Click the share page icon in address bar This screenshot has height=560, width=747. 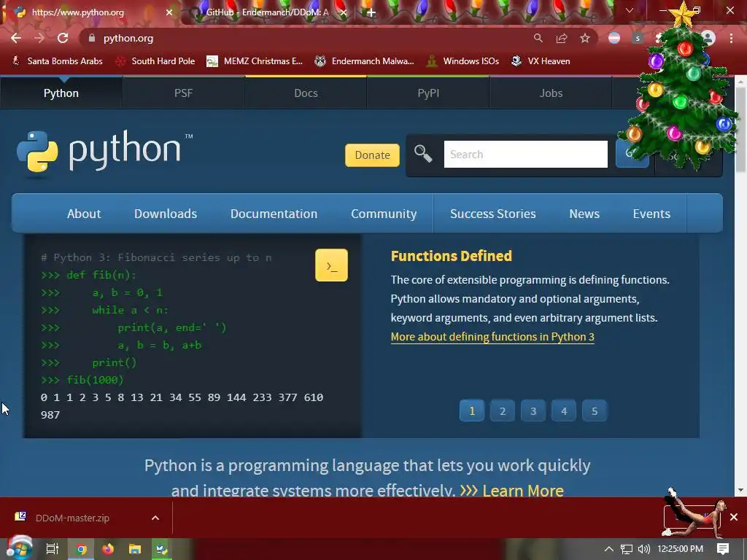click(562, 38)
